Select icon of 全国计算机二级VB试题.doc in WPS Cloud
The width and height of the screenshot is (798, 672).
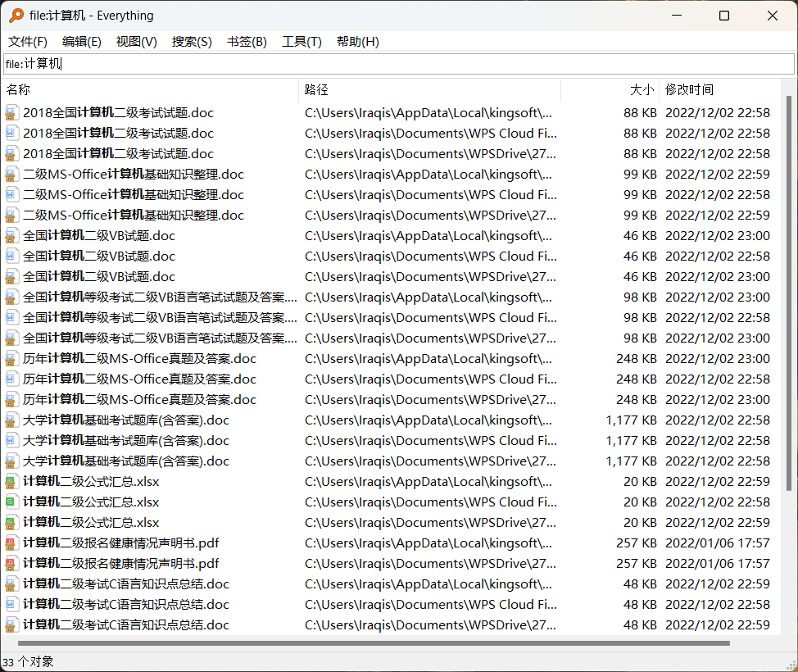click(11, 256)
